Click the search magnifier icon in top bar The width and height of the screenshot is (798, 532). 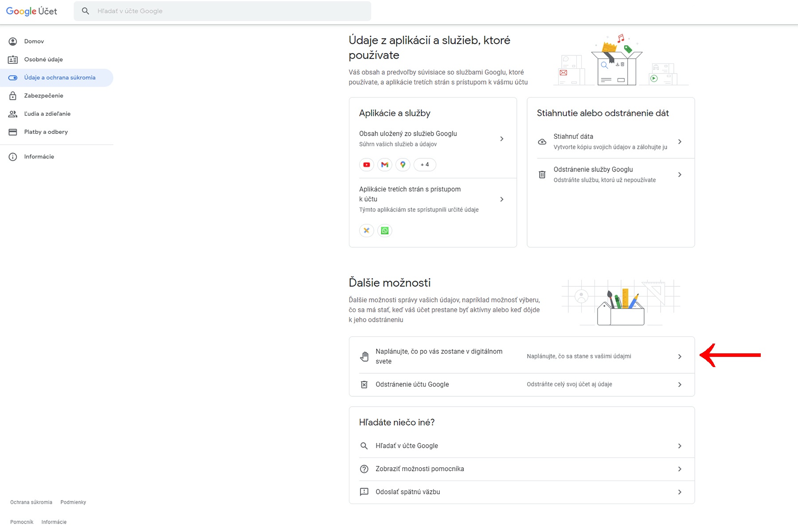pyautogui.click(x=86, y=11)
